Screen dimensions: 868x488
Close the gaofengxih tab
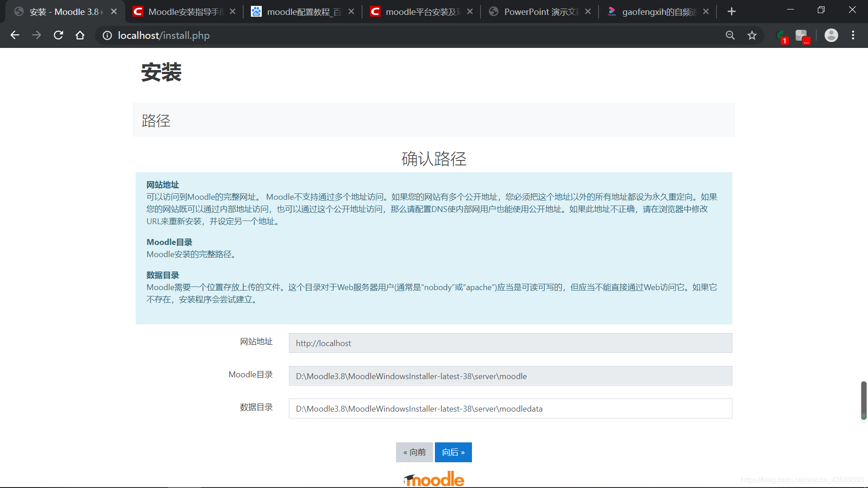706,12
